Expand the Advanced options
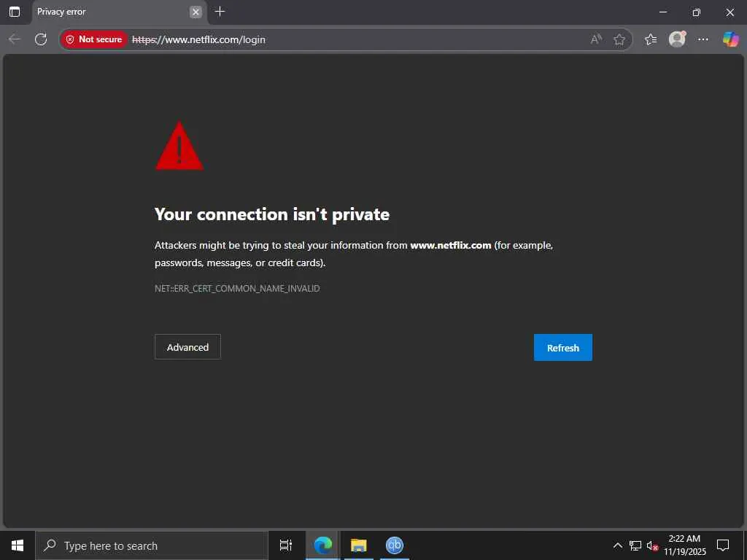Screen dimensions: 747x560 point(187,347)
